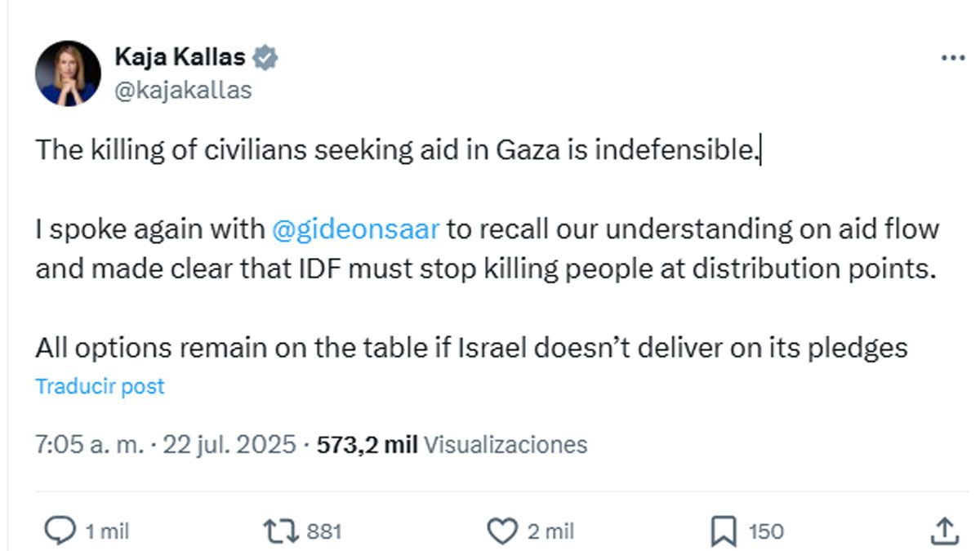Screen dimensions: 980x551
Task: View the 2 mil likes count
Action: click(x=551, y=531)
